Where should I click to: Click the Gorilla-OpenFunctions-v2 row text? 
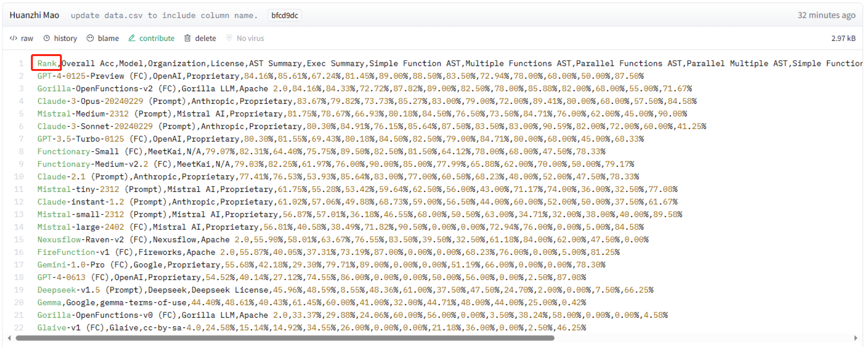click(x=95, y=88)
